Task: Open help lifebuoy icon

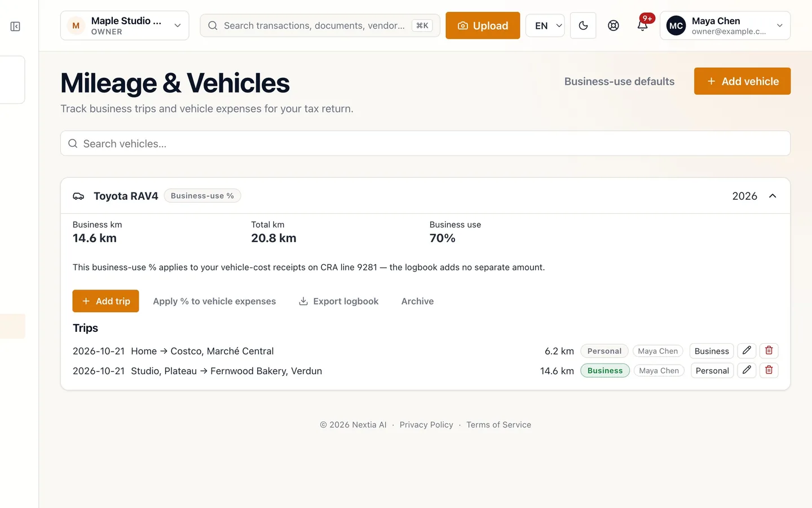Action: click(614, 26)
